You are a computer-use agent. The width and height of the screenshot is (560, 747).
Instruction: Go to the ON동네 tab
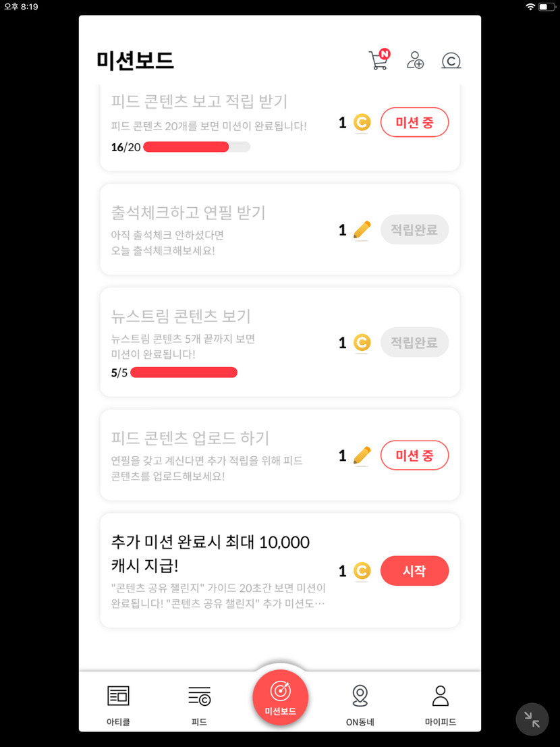click(360, 703)
